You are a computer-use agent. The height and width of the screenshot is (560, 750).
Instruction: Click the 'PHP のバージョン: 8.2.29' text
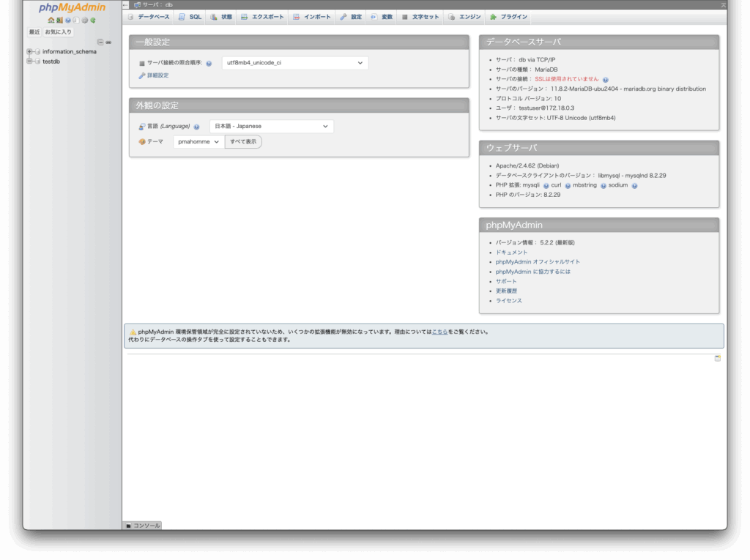point(528,195)
